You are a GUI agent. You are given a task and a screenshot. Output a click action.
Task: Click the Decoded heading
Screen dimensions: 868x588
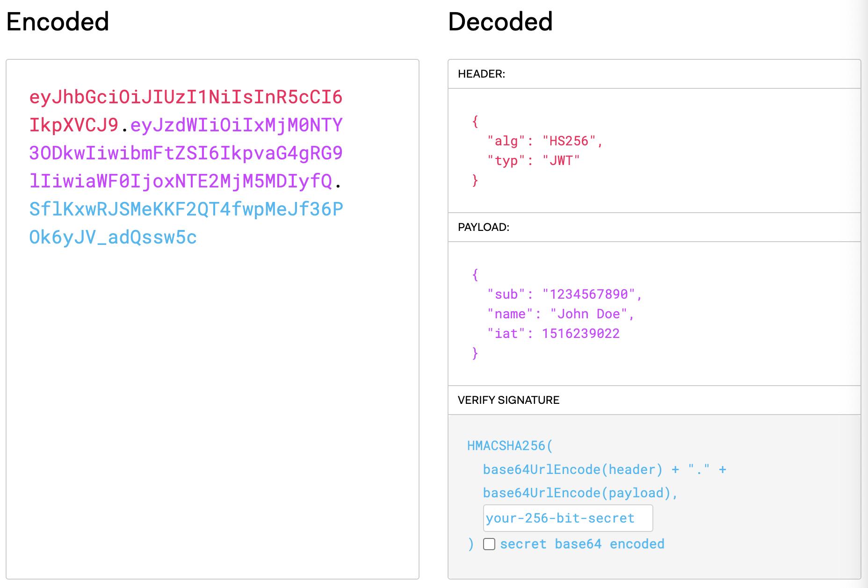tap(500, 22)
